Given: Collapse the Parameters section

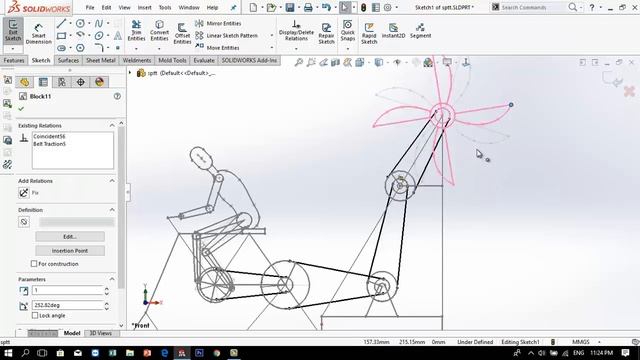Looking at the screenshot, I should [112, 279].
